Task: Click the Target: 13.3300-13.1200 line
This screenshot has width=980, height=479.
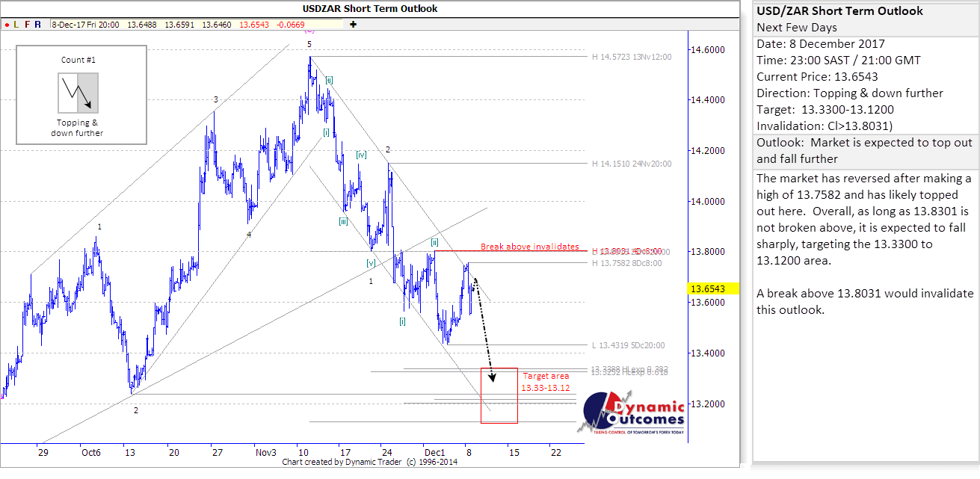Action: pyautogui.click(x=825, y=110)
